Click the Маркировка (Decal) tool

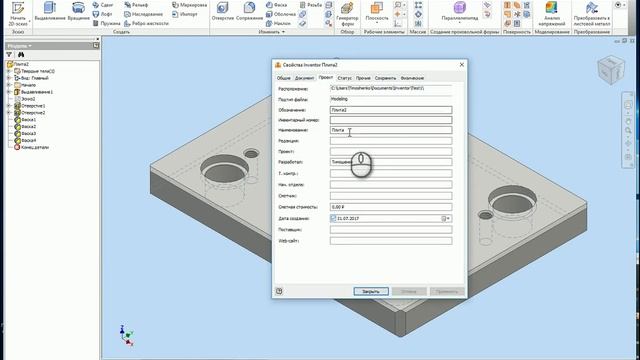[x=189, y=5]
